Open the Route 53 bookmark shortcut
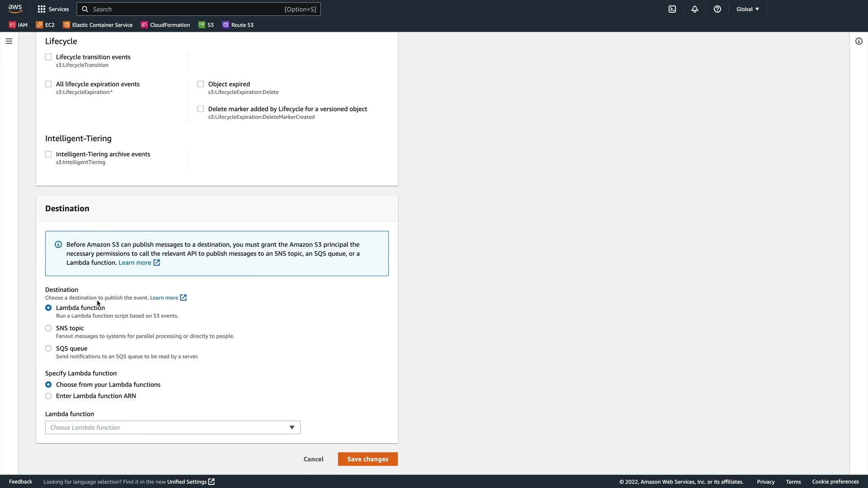This screenshot has width=868, height=488. pos(238,25)
